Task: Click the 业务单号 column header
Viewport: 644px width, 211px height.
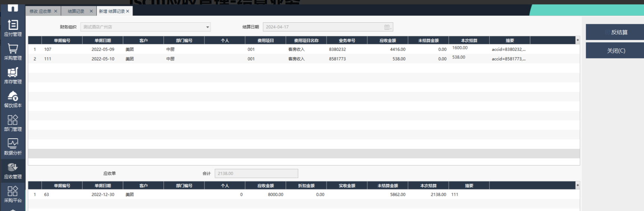Action: (x=347, y=40)
